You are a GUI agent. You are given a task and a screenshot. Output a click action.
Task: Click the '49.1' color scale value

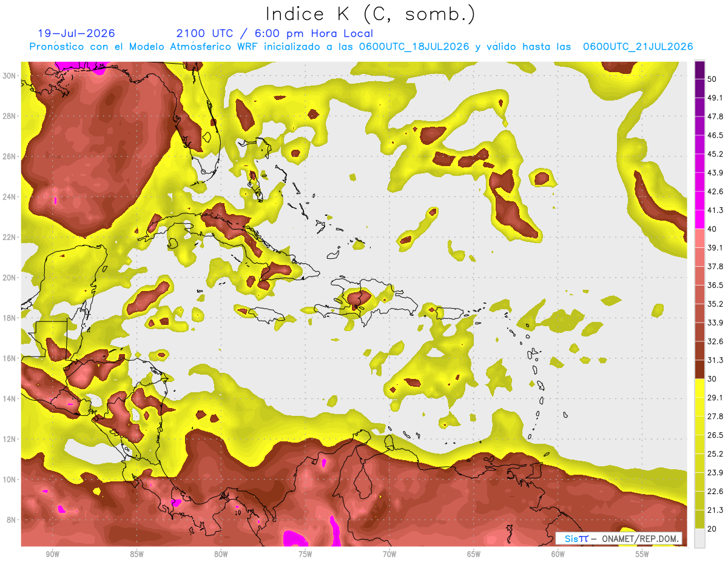tap(715, 98)
